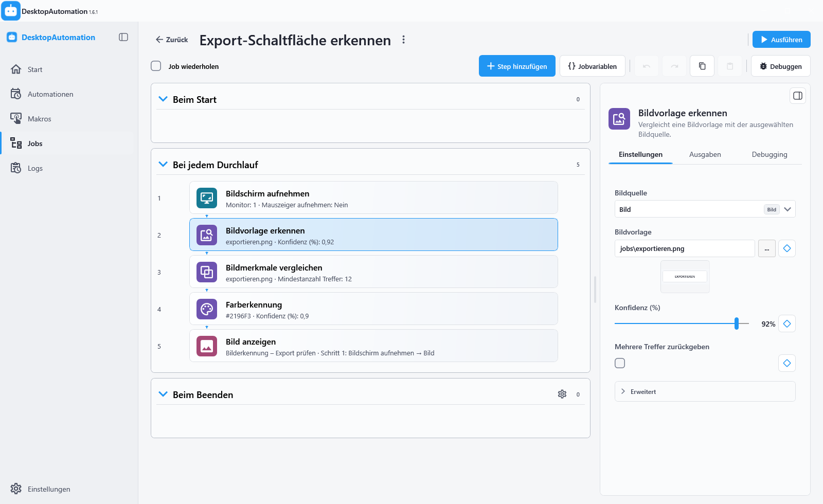The width and height of the screenshot is (823, 504).
Task: Click the undo arrow in toolbar
Action: click(x=647, y=66)
